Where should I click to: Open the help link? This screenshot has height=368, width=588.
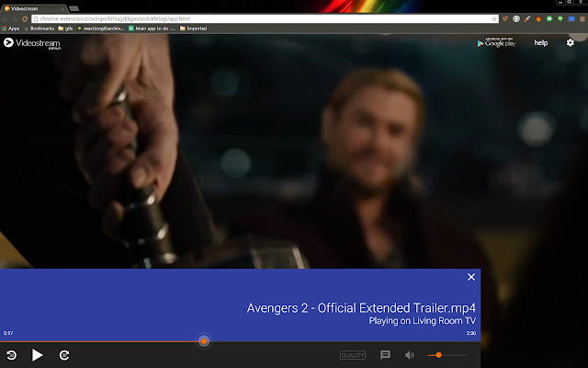pyautogui.click(x=541, y=43)
